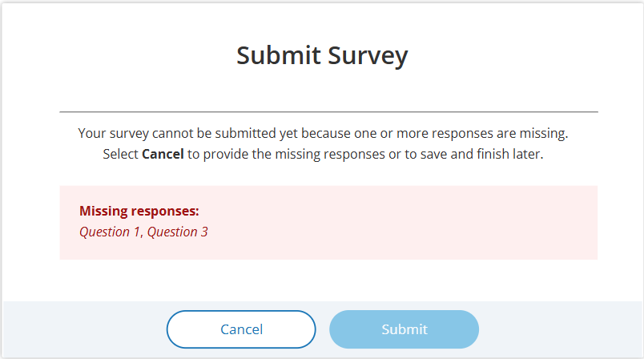Image resolution: width=644 pixels, height=359 pixels.
Task: Click the Cancel button
Action: 241,329
